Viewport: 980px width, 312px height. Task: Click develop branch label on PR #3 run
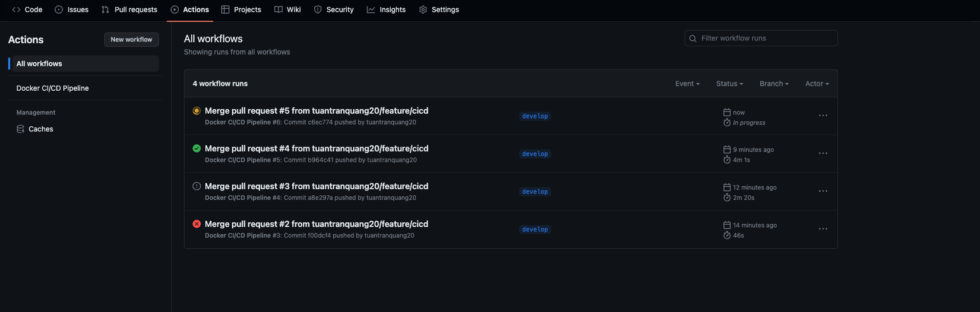535,192
